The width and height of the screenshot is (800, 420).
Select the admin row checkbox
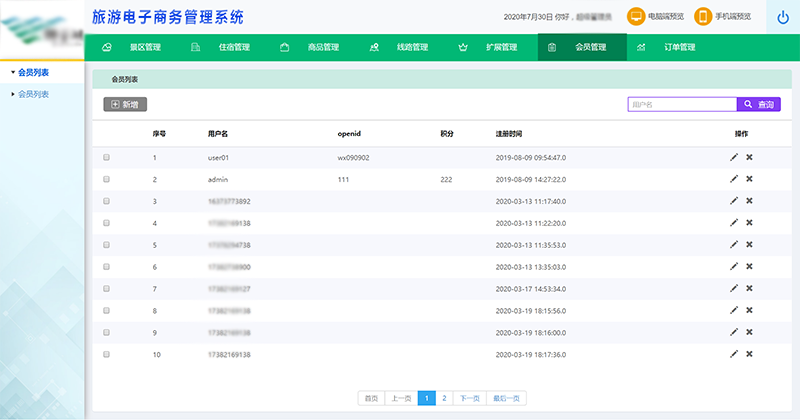coord(107,179)
